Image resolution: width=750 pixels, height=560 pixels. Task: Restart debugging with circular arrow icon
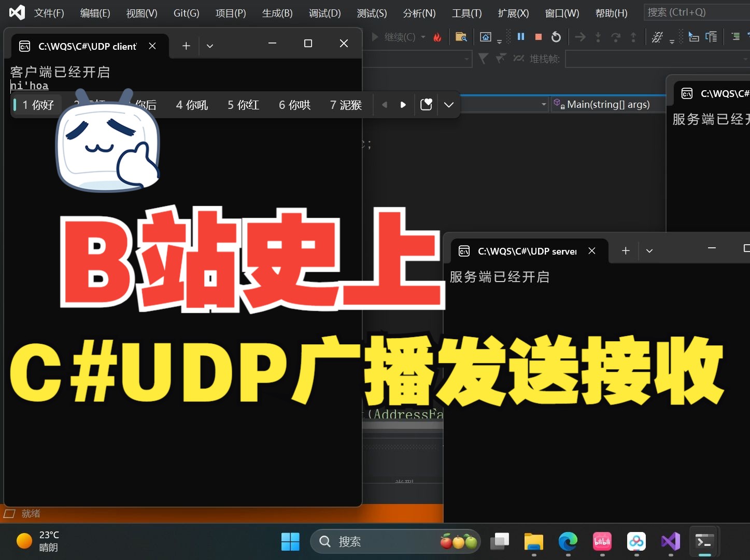pyautogui.click(x=556, y=37)
